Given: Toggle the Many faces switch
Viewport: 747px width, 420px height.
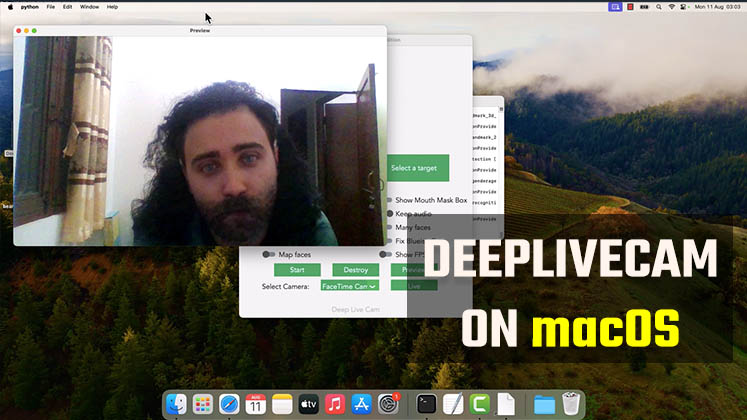Looking at the screenshot, I should click(390, 228).
